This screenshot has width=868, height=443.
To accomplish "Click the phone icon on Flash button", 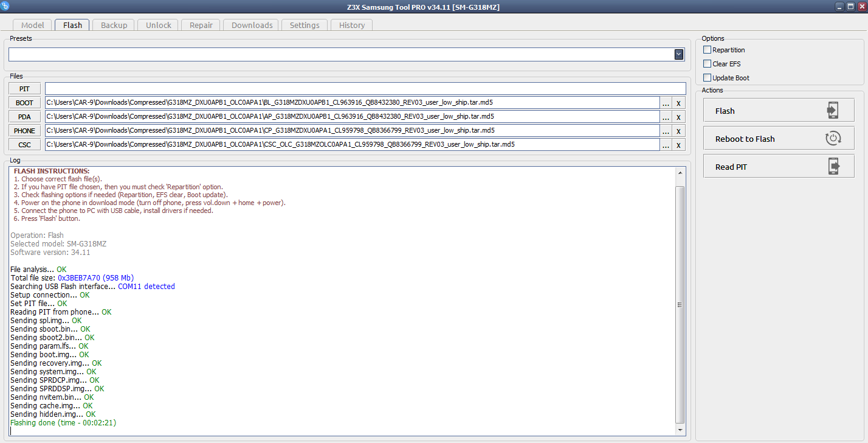I will 832,111.
